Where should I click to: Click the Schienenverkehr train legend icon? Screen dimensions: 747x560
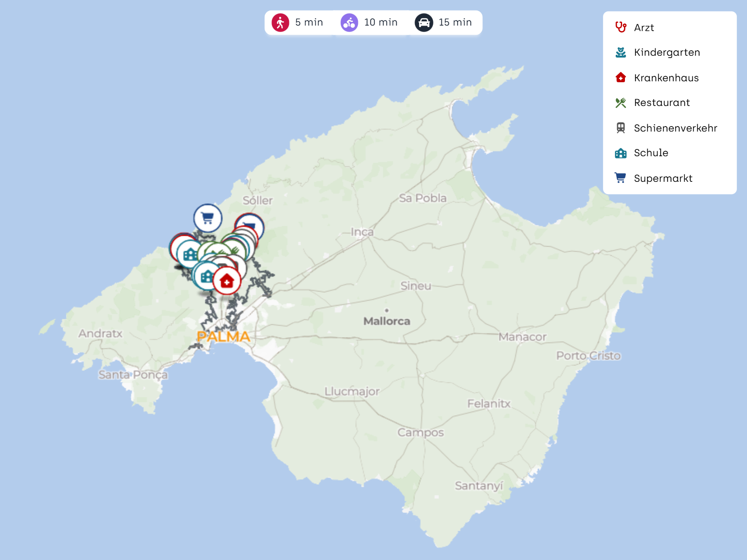620,128
